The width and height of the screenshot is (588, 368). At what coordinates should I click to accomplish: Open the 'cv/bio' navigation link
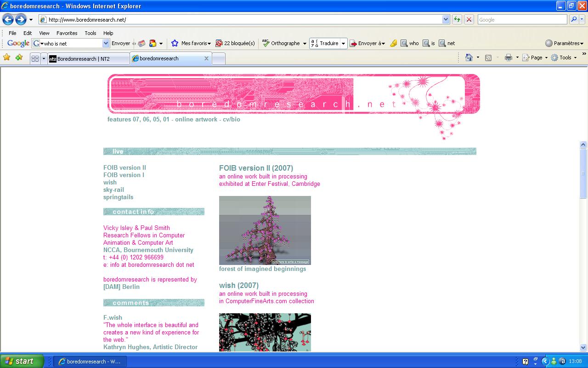[232, 119]
